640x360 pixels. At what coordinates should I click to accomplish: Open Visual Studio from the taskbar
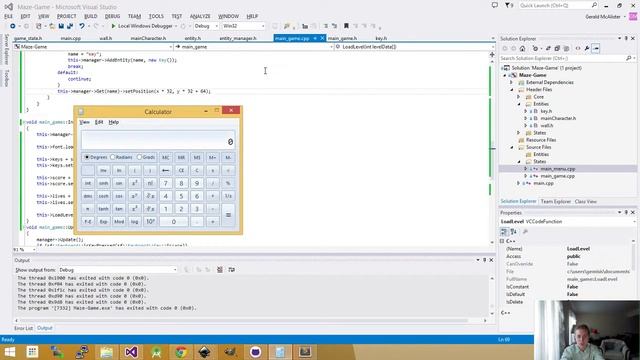coord(131,351)
